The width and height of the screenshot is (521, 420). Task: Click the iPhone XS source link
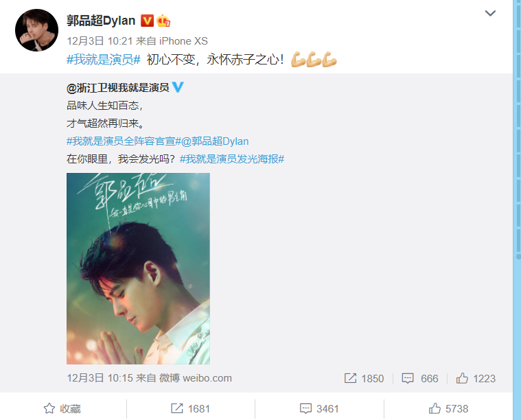point(183,41)
